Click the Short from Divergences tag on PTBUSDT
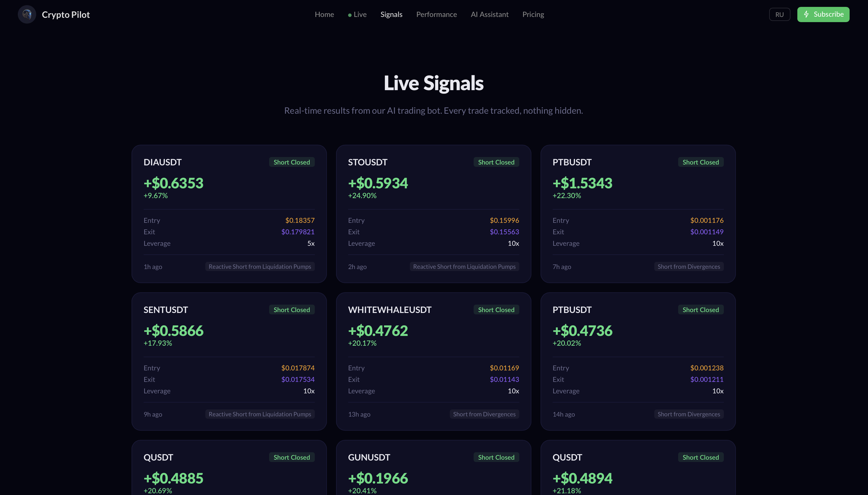 [x=688, y=266]
